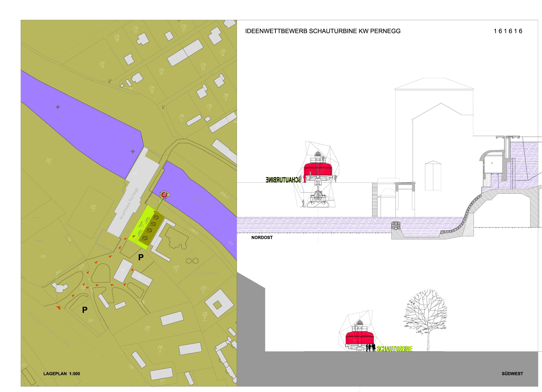Screen dimensions: 542x392
Task: Click the upper survey crosshair marker in river
Action: point(58,107)
